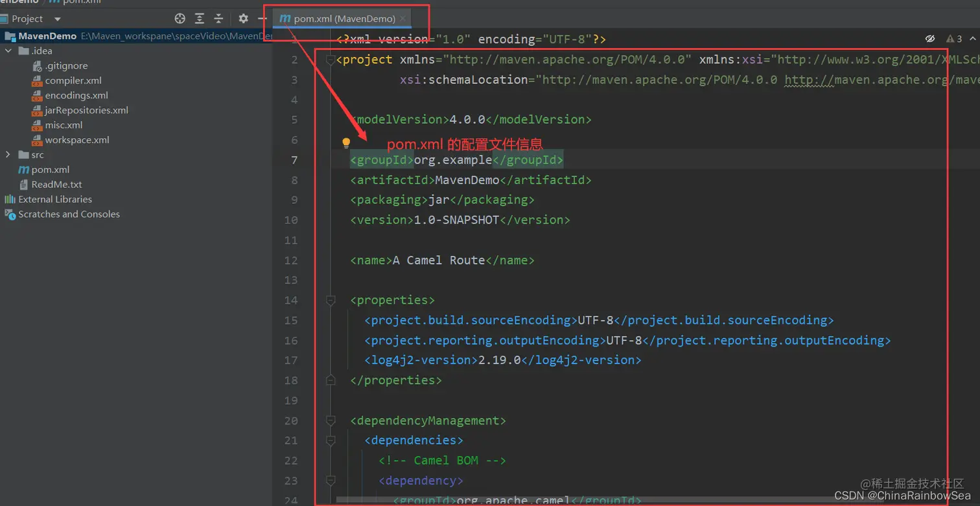Select the .idea folder
This screenshot has width=980, height=506.
click(x=41, y=51)
